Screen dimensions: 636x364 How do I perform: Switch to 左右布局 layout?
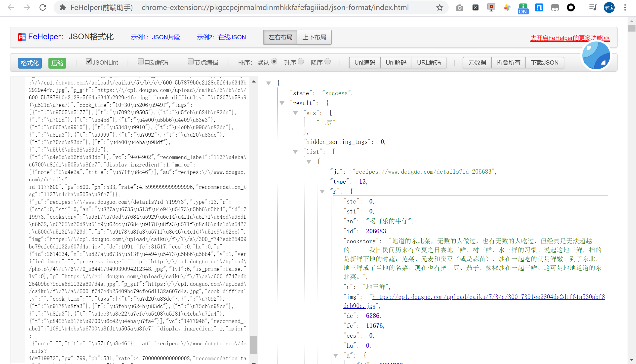point(280,37)
